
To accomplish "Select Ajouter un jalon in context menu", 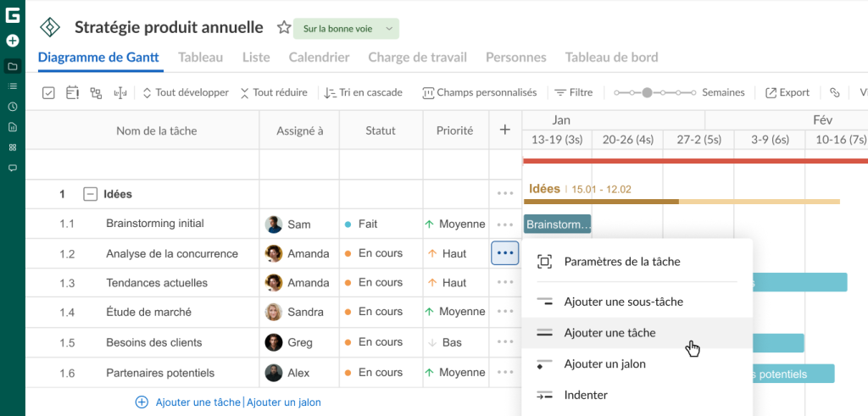I will [x=637, y=364].
